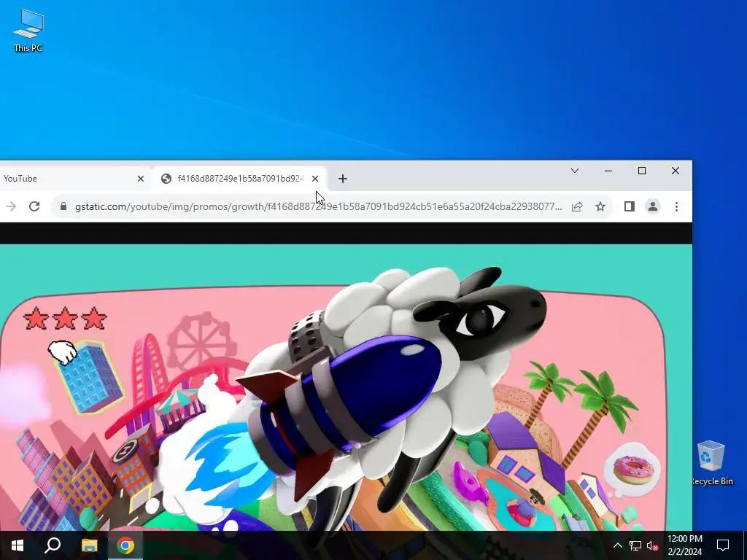Viewport: 747px width, 560px height.
Task: Select the Recycle Bin desktop icon
Action: [x=711, y=463]
